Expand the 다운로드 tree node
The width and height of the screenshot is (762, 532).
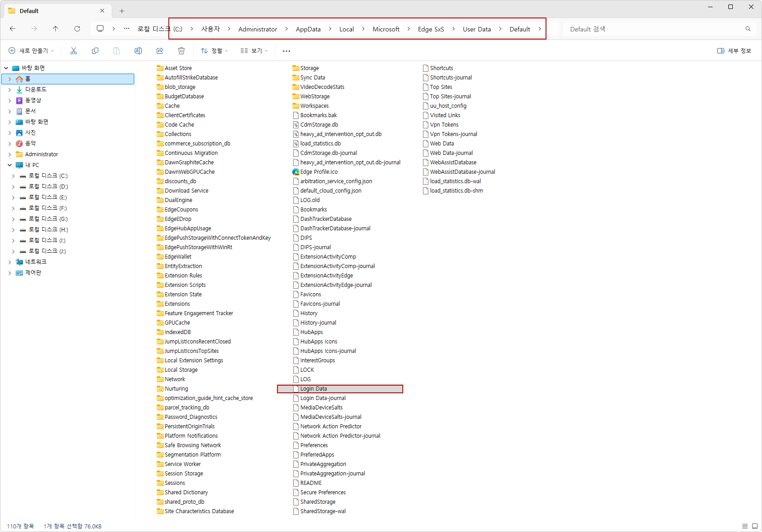pyautogui.click(x=10, y=90)
